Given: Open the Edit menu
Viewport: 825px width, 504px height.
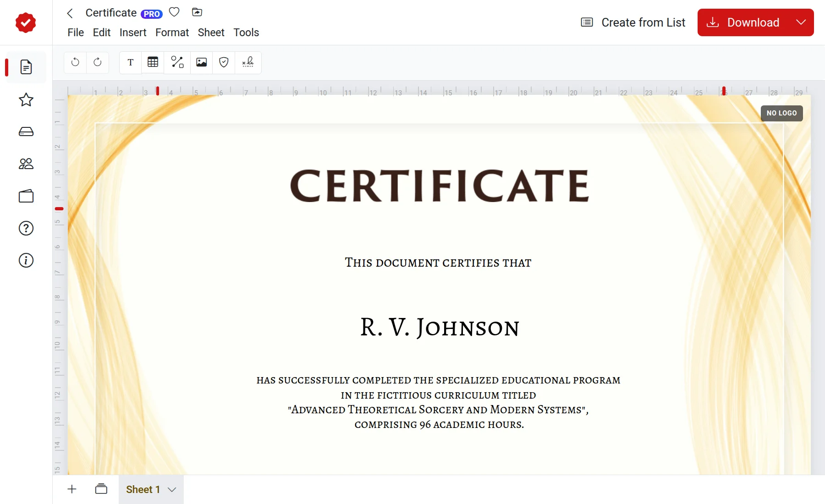Looking at the screenshot, I should point(102,33).
